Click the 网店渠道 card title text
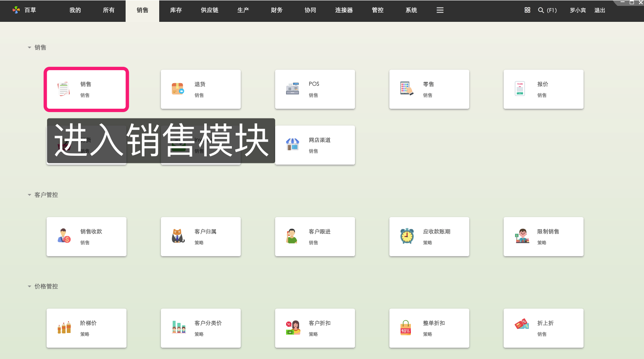 click(320, 140)
